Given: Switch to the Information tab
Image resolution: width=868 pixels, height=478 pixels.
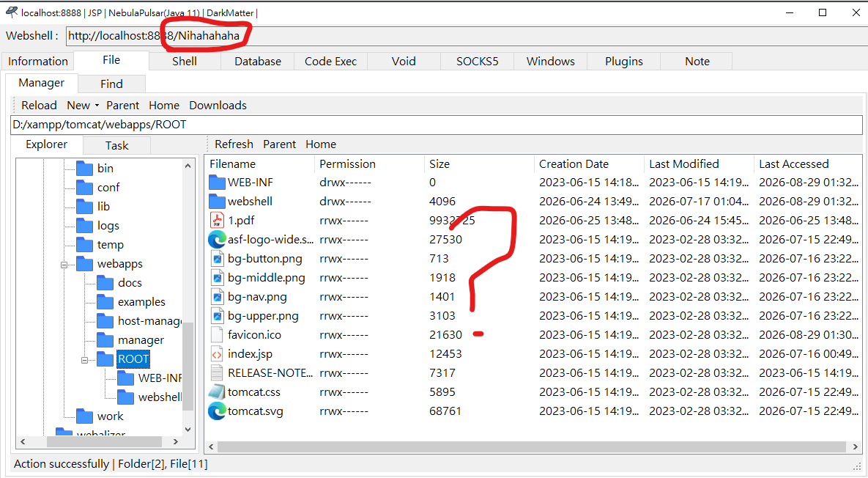Looking at the screenshot, I should click(x=37, y=61).
